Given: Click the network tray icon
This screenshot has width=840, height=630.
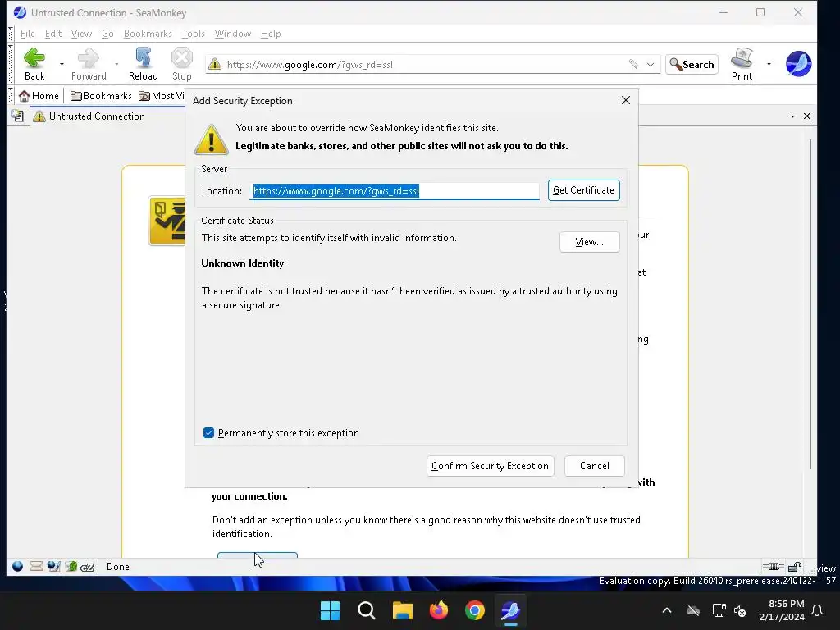Looking at the screenshot, I should (719, 610).
